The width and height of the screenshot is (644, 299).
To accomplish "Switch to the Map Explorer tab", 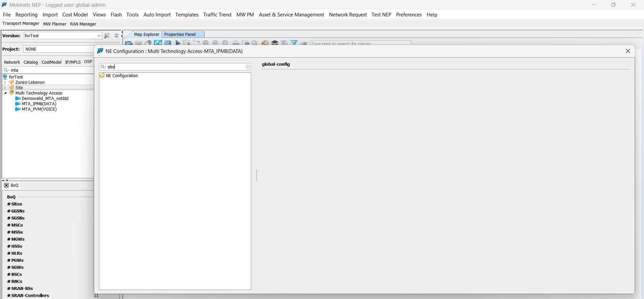I will coord(146,34).
